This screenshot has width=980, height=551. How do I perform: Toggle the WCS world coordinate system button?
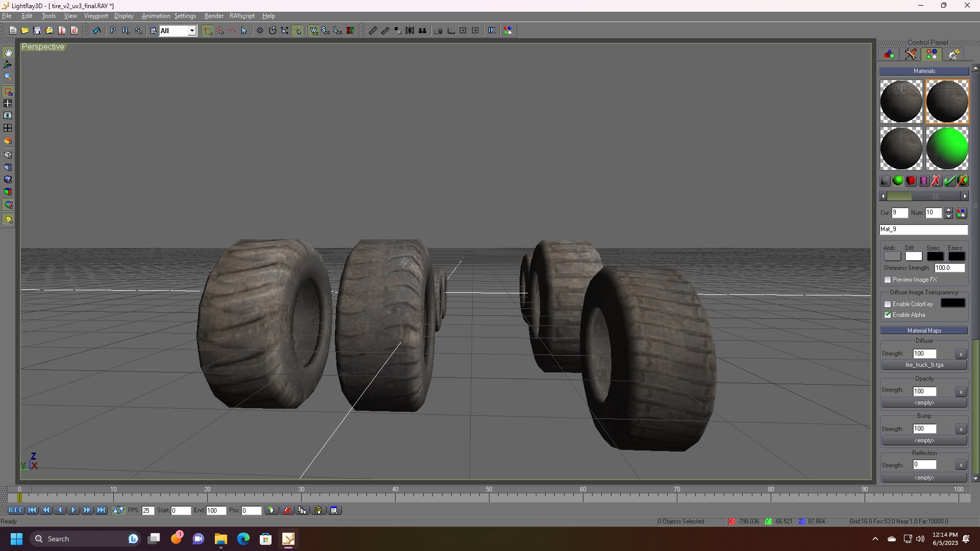(313, 31)
